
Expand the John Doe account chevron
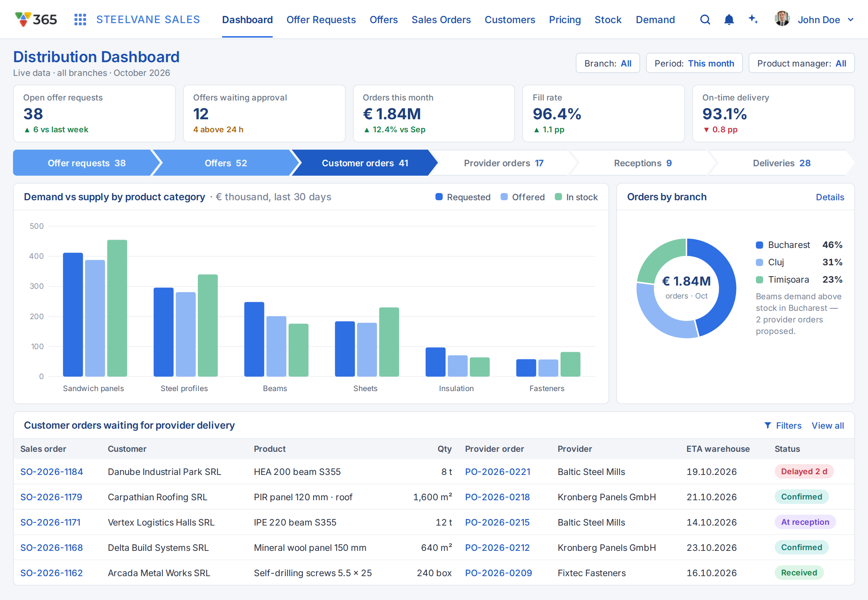[851, 20]
